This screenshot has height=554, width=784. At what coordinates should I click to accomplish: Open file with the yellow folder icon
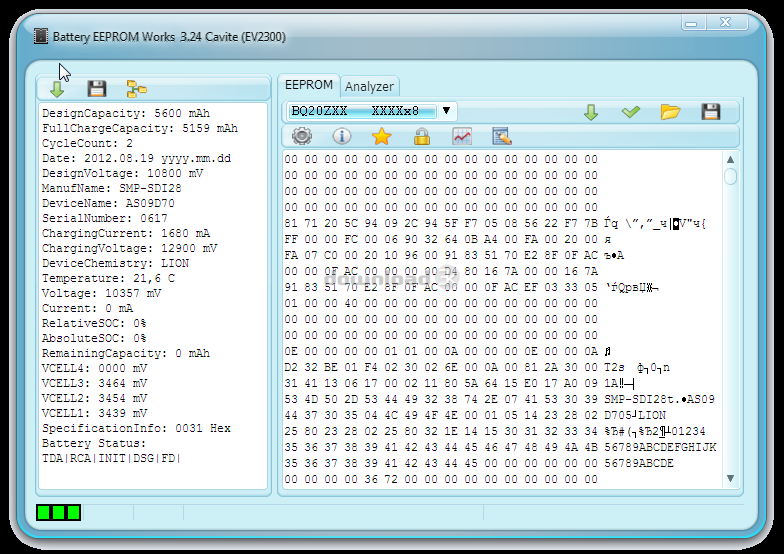tap(670, 112)
